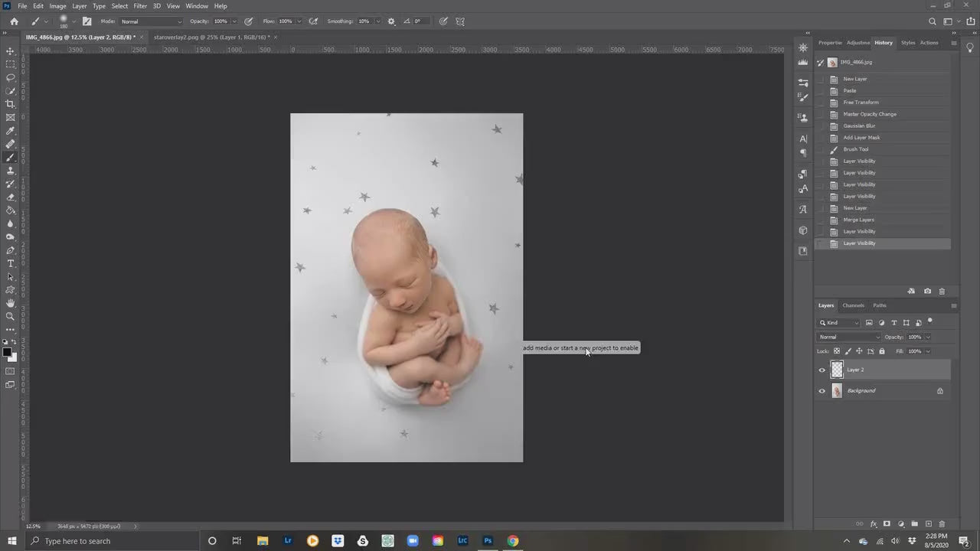Switch to the Channels tab
This screenshot has width=980, height=551.
(x=852, y=305)
